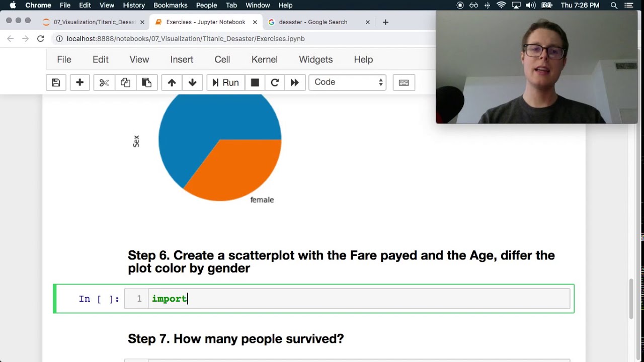Insert a new cell below with plus icon
Screen dimensions: 644x362
(x=79, y=82)
